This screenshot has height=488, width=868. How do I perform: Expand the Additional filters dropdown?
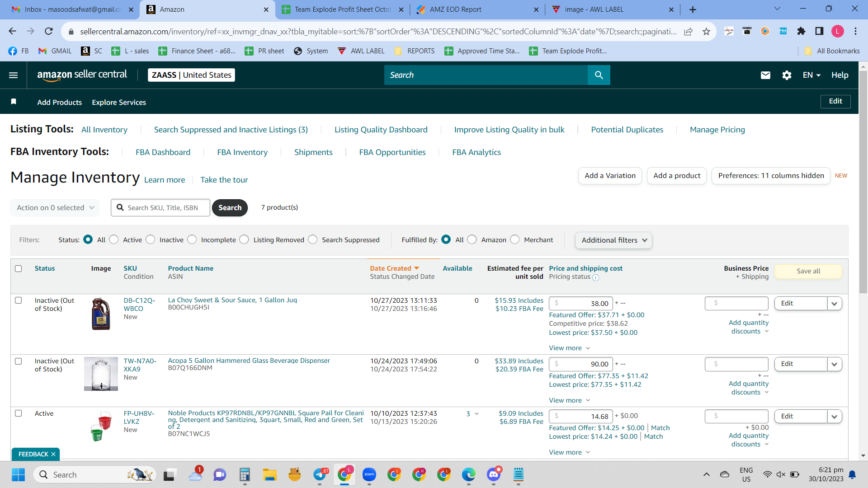613,240
